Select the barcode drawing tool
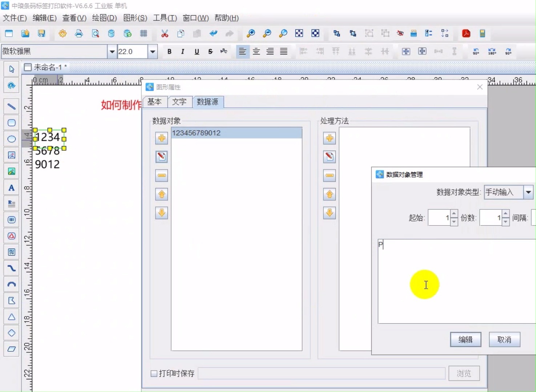 [x=11, y=220]
